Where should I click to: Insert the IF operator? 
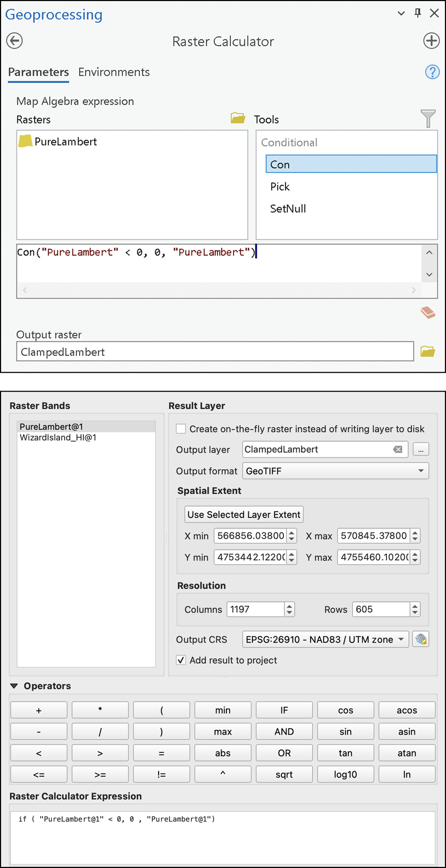pyautogui.click(x=284, y=710)
